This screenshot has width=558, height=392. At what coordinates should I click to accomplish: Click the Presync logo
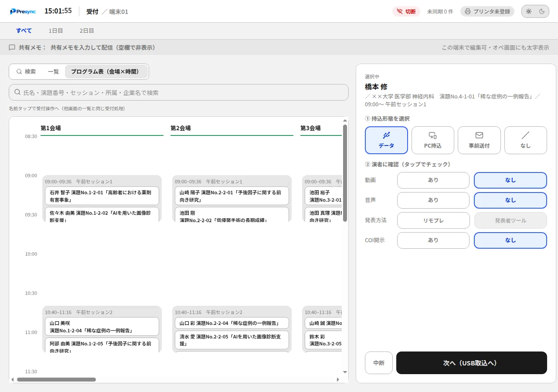click(x=23, y=11)
